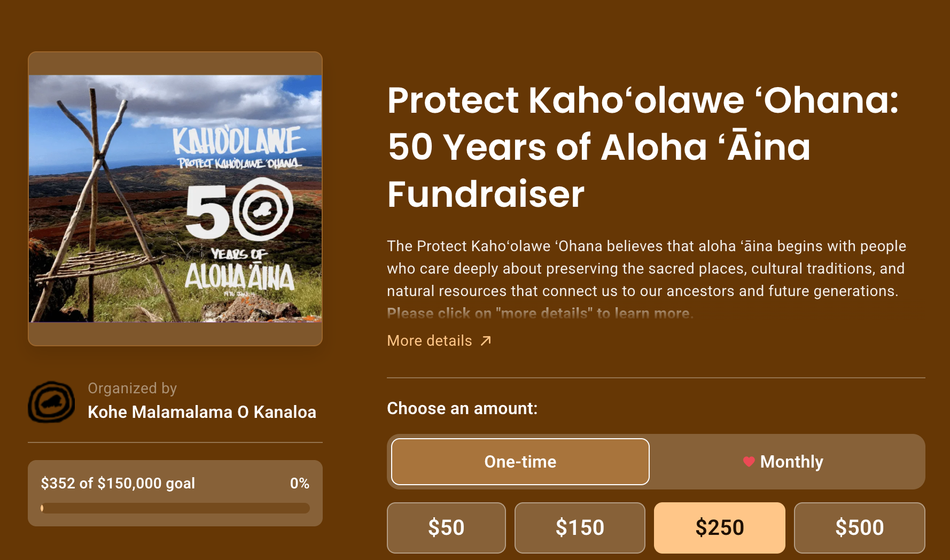
Task: Pick the $500 donation amount
Action: (859, 527)
